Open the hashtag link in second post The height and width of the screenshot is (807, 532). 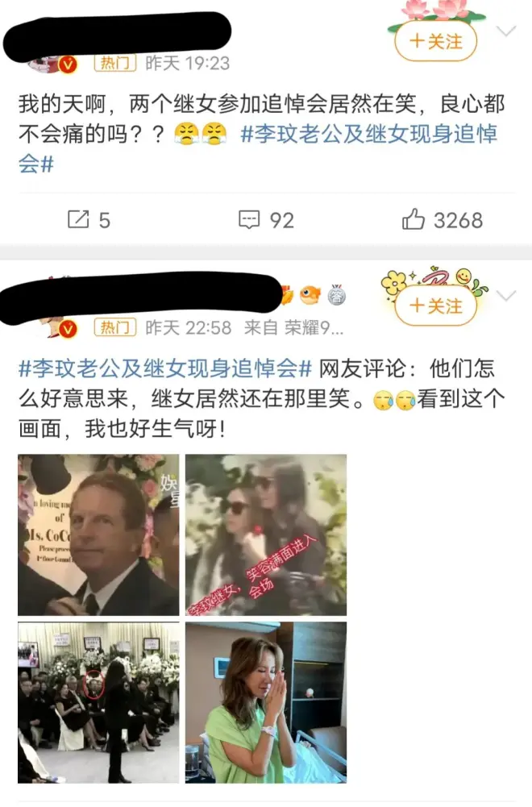(165, 368)
